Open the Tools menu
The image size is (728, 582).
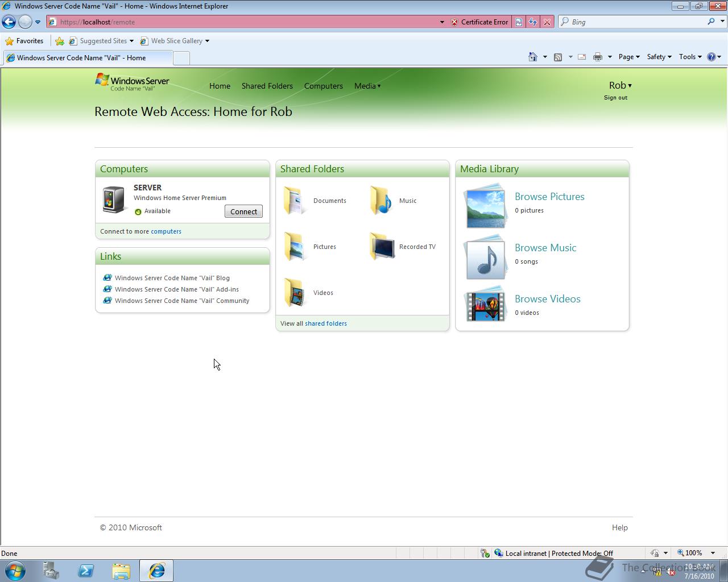pyautogui.click(x=690, y=57)
